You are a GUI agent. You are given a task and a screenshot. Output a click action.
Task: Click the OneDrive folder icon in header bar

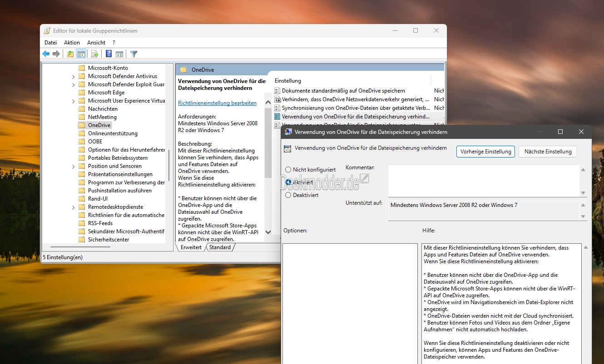[183, 70]
